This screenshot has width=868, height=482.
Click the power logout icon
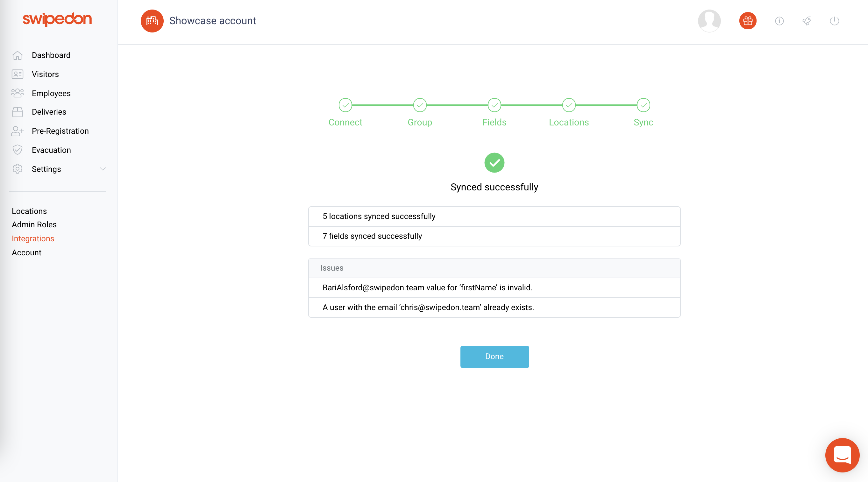pos(834,21)
